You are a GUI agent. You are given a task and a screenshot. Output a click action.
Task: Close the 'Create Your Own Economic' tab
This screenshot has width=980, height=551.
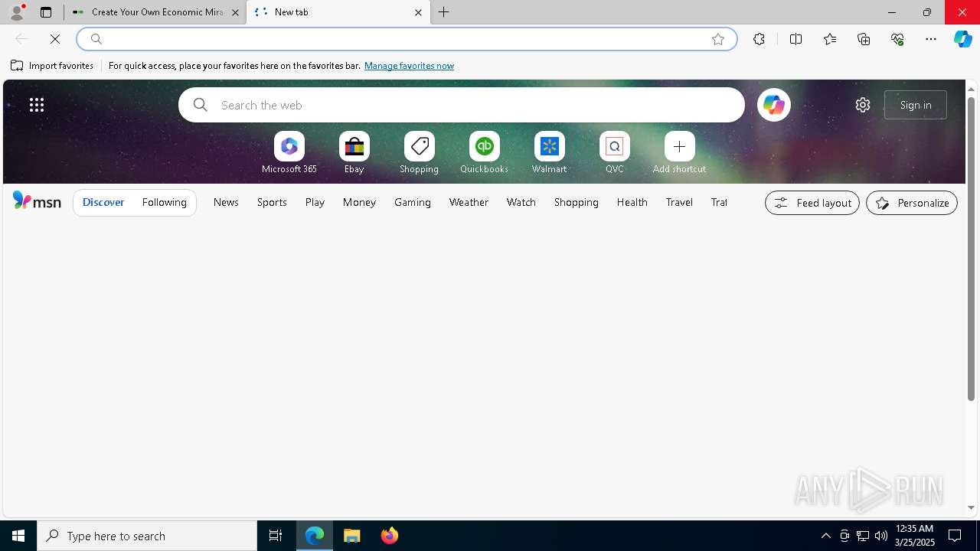point(236,12)
